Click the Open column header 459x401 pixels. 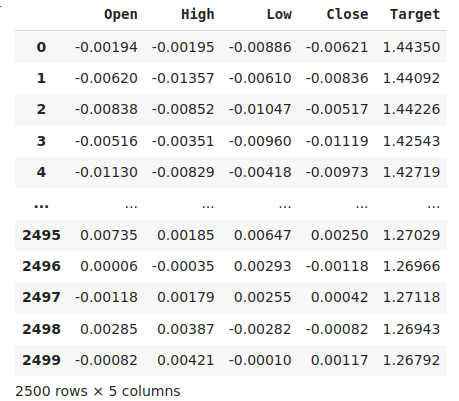[121, 14]
